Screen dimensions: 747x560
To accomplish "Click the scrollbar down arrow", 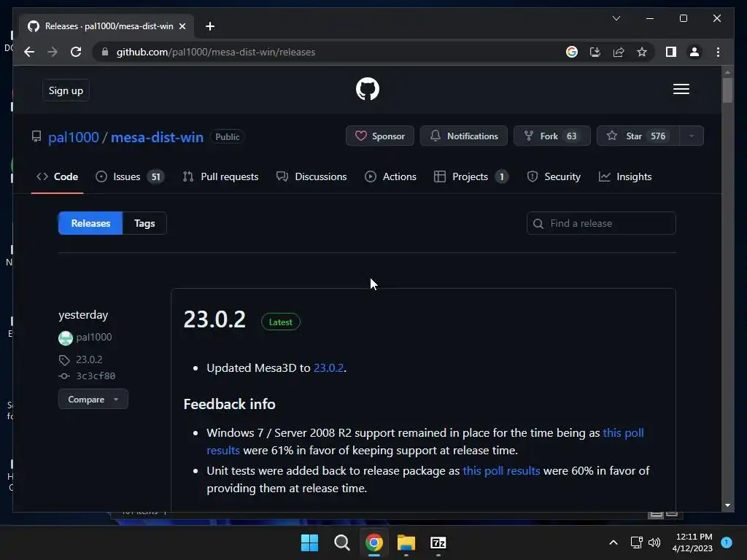I will (x=727, y=505).
